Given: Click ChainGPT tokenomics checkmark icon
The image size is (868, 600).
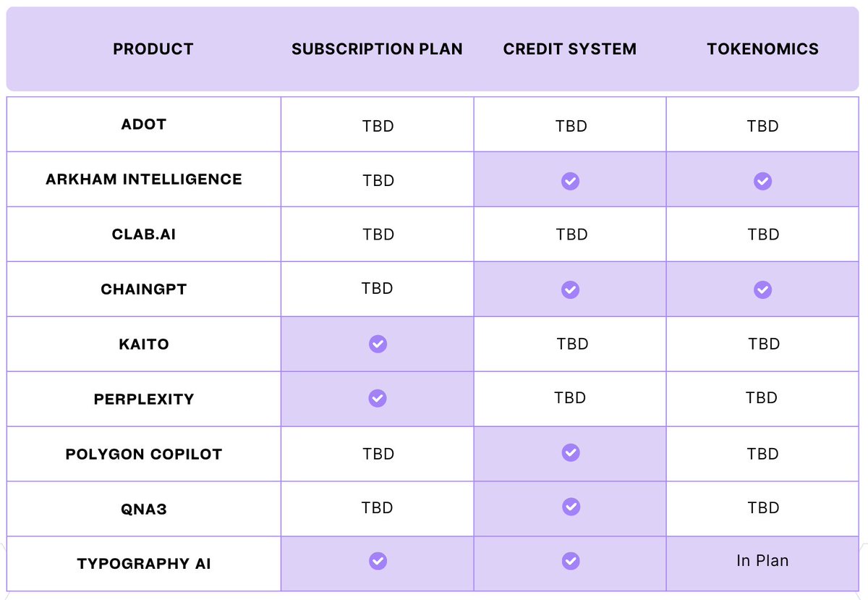Looking at the screenshot, I should click(x=762, y=290).
